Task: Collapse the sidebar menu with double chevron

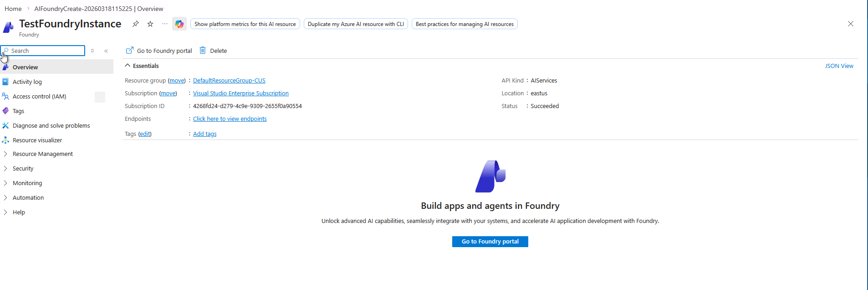Action: 106,51
